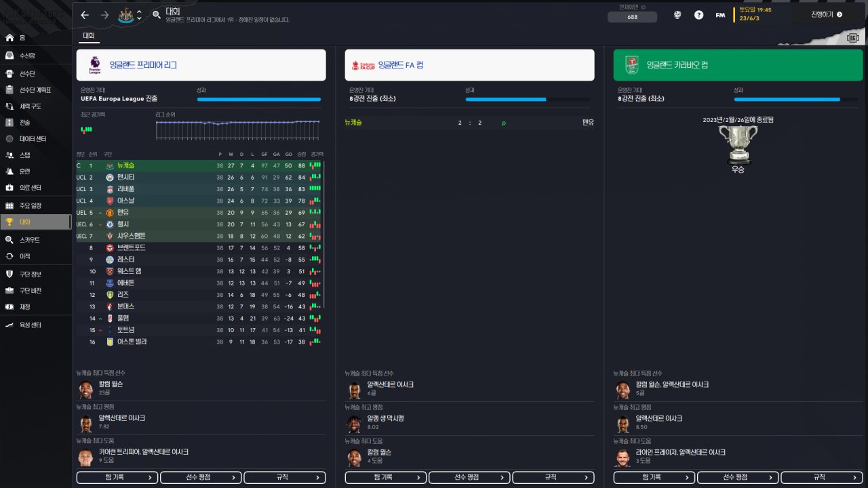Open Carabao Cup 규칙 button
868x488 pixels.
(x=822, y=477)
